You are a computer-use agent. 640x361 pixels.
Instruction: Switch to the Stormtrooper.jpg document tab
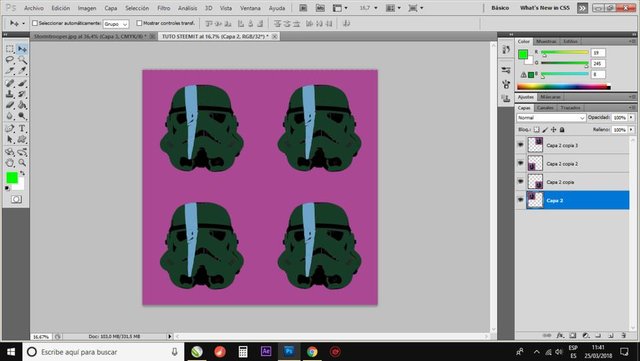[x=93, y=36]
